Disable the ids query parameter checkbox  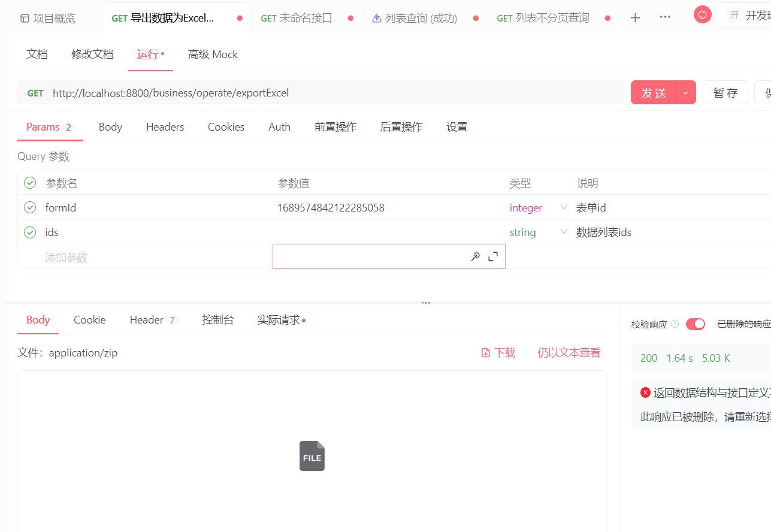pyautogui.click(x=29, y=232)
